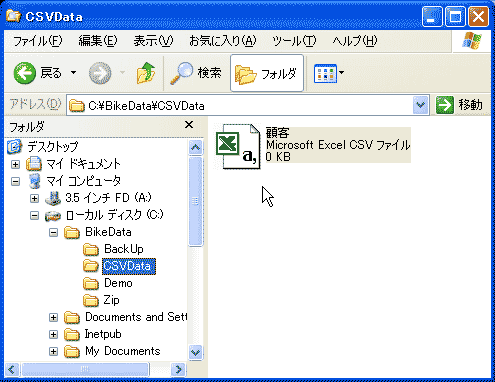Click the Inetpub folder icon
The image size is (495, 382).
[x=72, y=334]
